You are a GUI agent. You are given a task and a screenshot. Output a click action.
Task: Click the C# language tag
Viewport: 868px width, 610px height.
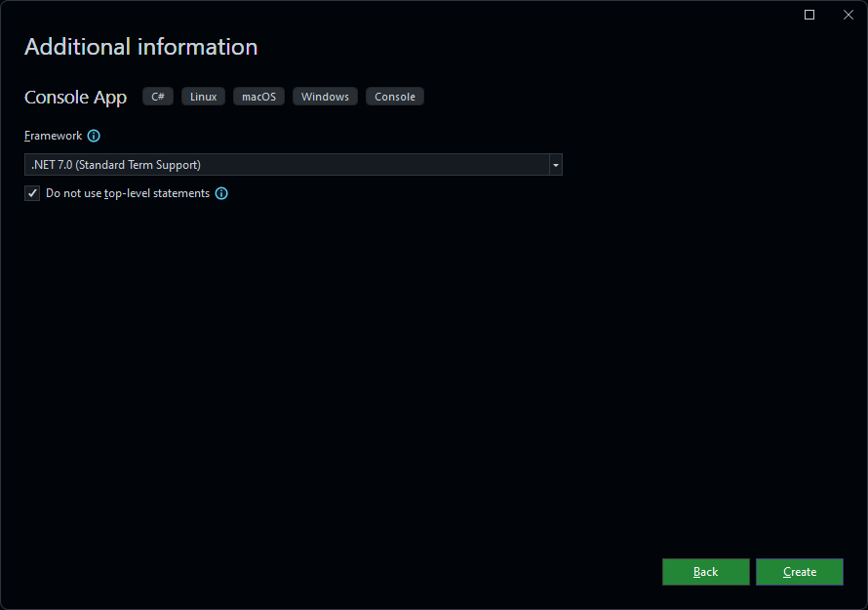[157, 96]
